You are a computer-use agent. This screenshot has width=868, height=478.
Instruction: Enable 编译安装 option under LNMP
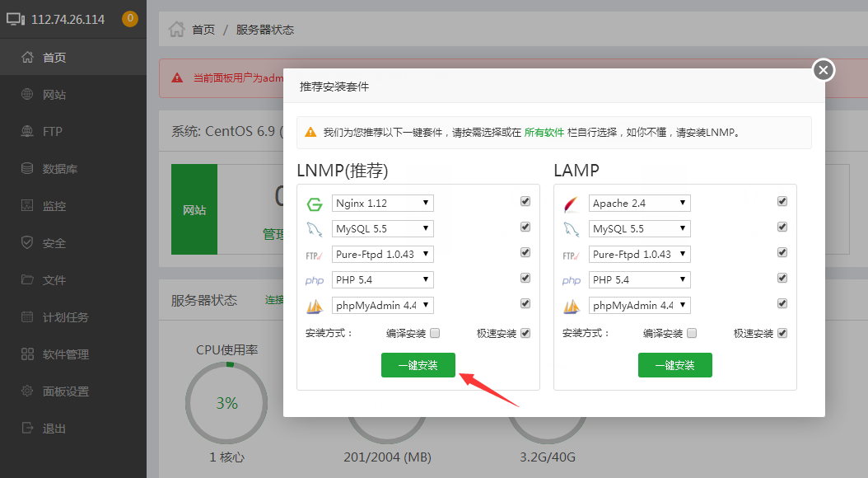pos(435,334)
